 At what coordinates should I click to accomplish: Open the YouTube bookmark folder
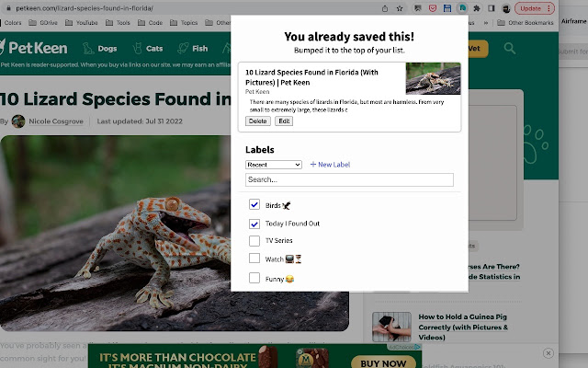pyautogui.click(x=82, y=22)
